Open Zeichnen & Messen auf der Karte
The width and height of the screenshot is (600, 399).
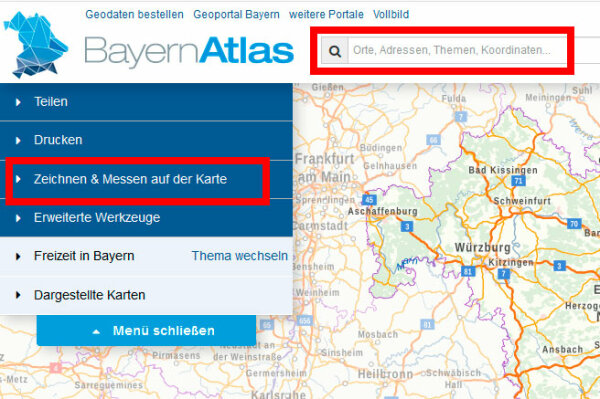click(x=146, y=179)
